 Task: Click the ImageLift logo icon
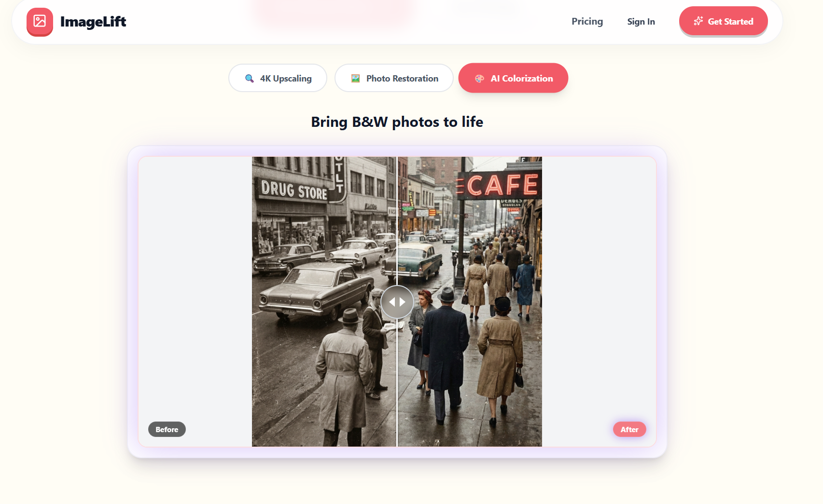pos(40,21)
